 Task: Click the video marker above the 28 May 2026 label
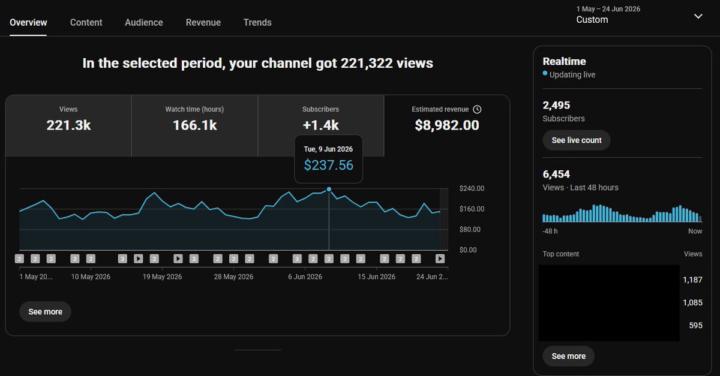point(234,259)
